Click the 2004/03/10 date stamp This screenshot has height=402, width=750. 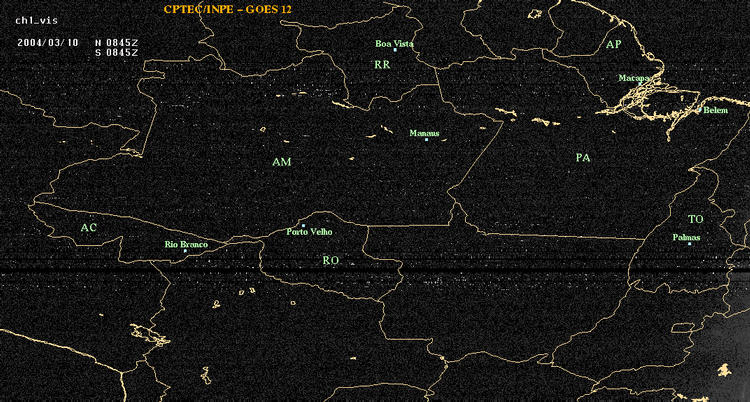tap(47, 42)
